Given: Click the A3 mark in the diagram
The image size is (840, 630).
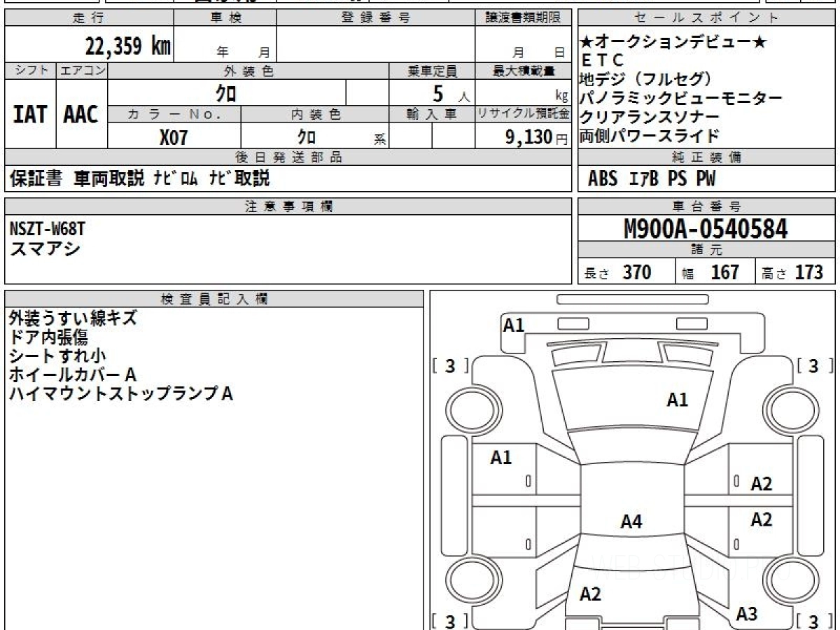Looking at the screenshot, I should (747, 615).
